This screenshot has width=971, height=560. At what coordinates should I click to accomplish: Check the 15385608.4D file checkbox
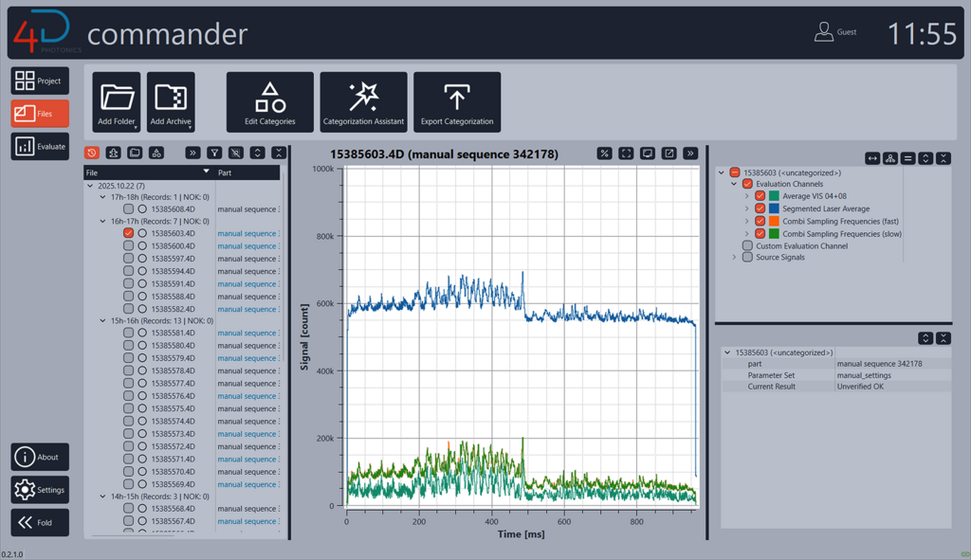(128, 209)
